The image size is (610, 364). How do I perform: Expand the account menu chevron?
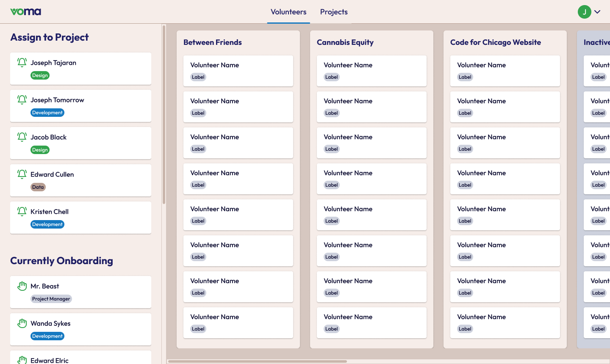point(597,12)
